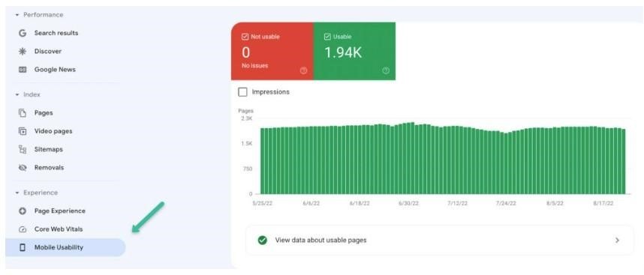644x275 pixels.
Task: Select the red Not usable card
Action: pyautogui.click(x=272, y=51)
